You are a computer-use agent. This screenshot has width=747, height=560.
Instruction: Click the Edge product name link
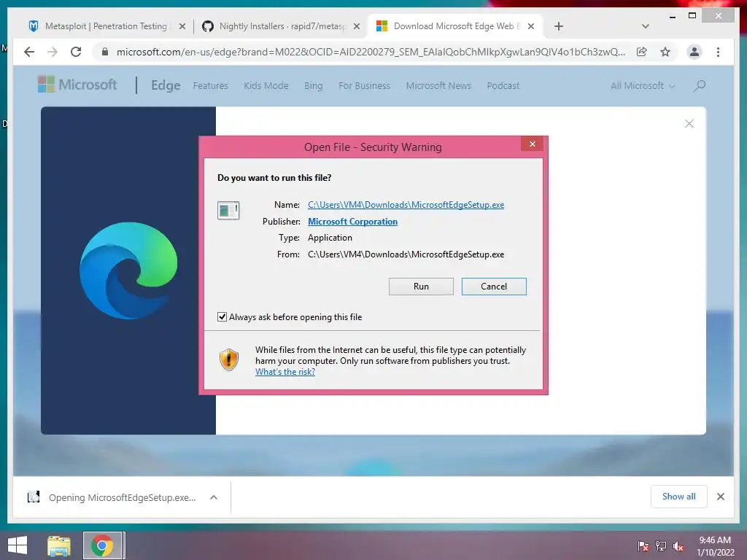click(x=166, y=85)
